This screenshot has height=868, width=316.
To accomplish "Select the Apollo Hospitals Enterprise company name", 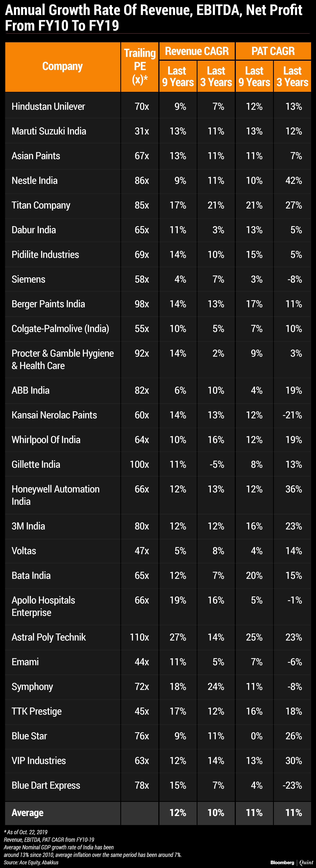I will point(43,606).
